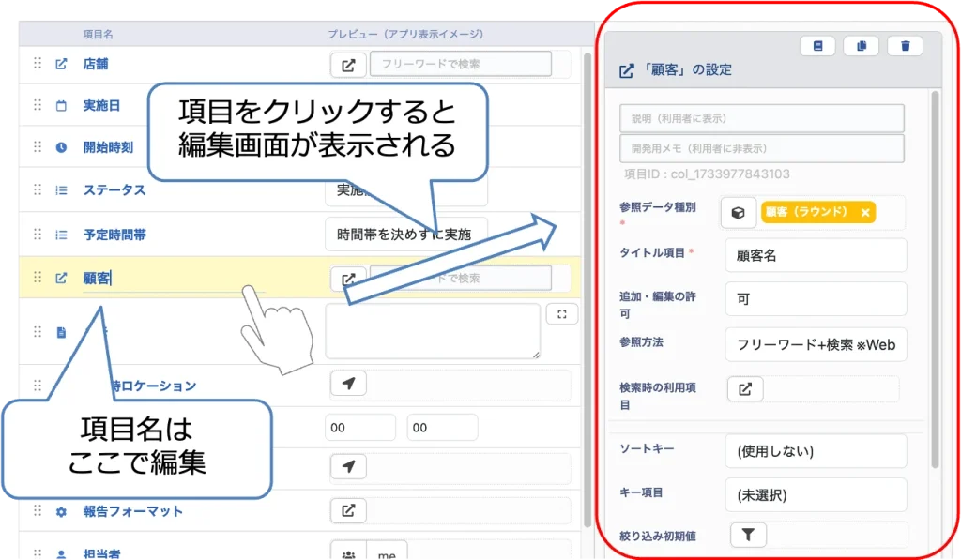Click the reference link button in 店舗 row
Screen dimensions: 961x560
click(348, 65)
